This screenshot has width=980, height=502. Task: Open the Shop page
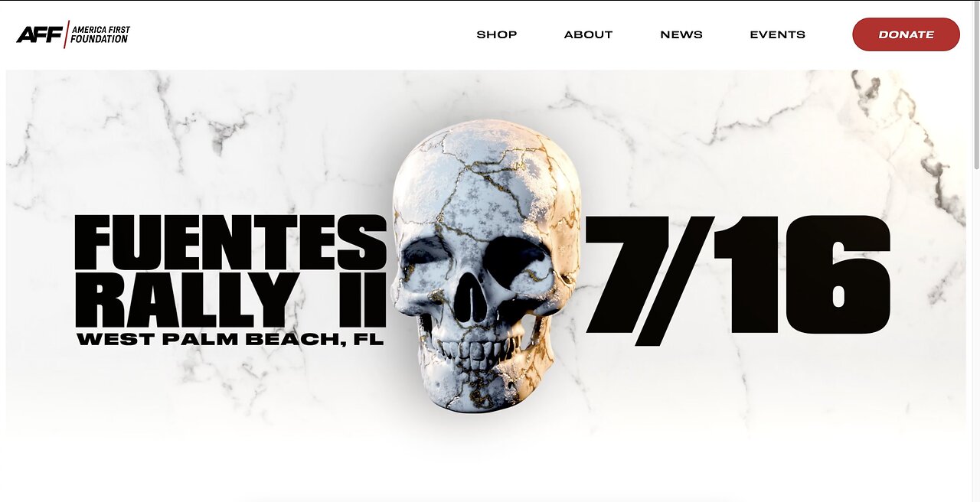(x=497, y=34)
